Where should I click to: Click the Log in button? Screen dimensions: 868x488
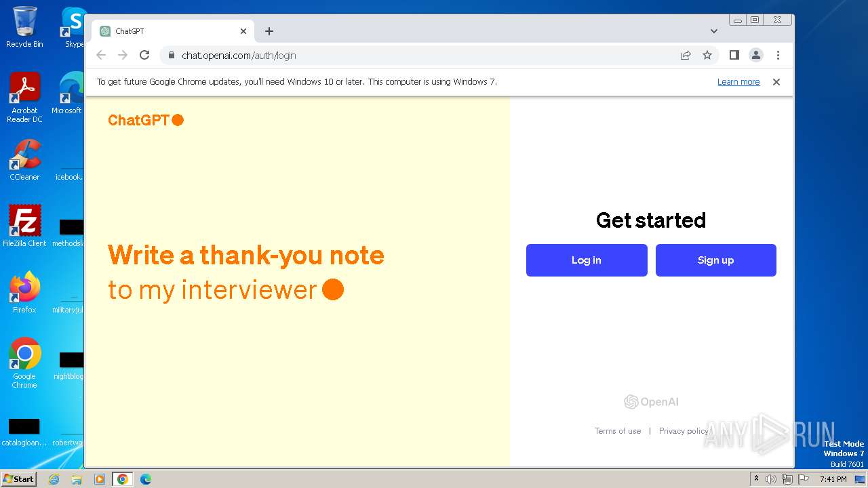(587, 260)
